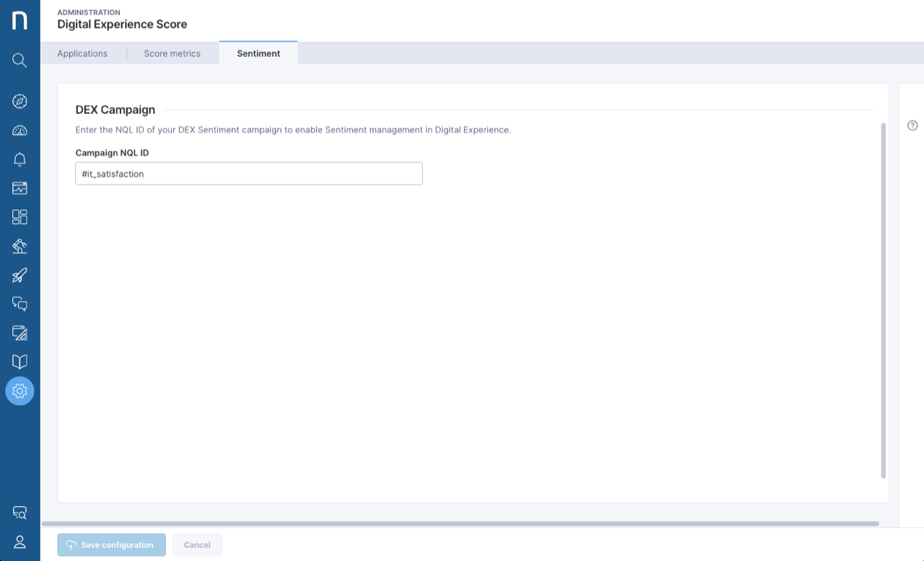Open the Administration gear icon
Image resolution: width=924 pixels, height=561 pixels.
[19, 391]
